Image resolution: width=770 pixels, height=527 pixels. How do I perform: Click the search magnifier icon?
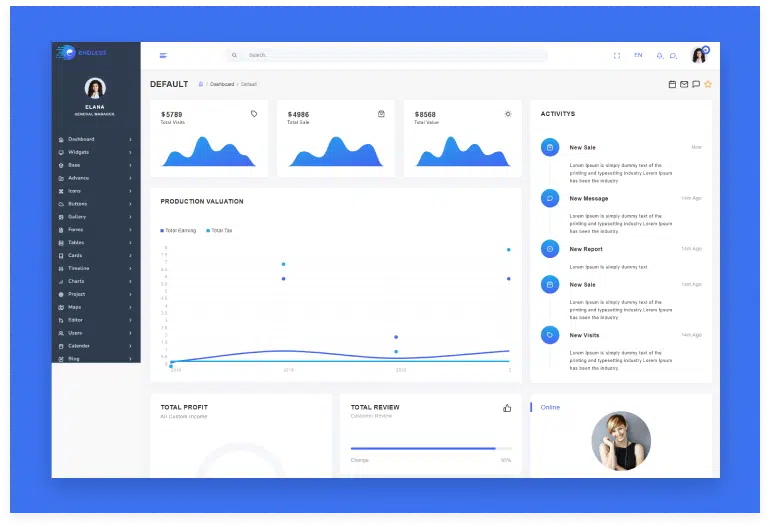coord(234,55)
